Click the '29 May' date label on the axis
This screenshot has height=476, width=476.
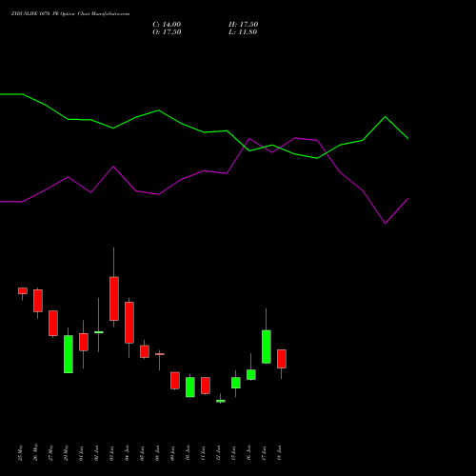coord(67,452)
